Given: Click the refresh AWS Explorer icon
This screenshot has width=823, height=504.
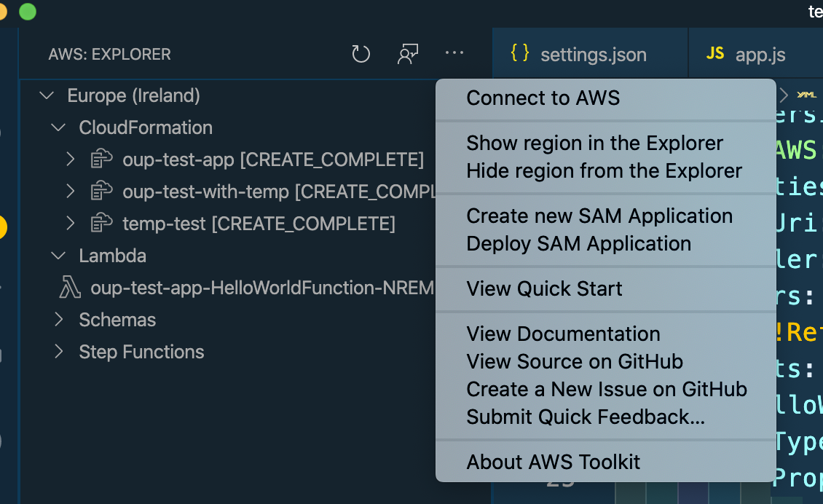Looking at the screenshot, I should click(x=361, y=54).
